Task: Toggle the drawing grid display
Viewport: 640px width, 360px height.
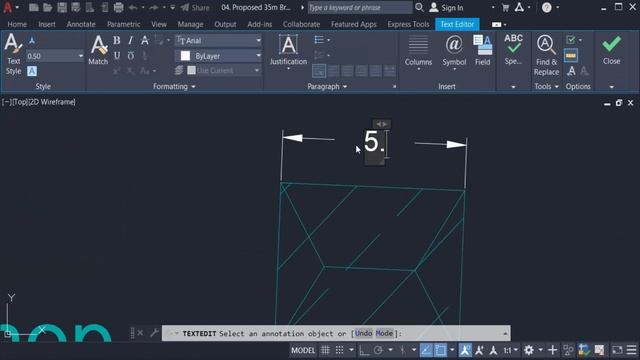Action: [325, 350]
